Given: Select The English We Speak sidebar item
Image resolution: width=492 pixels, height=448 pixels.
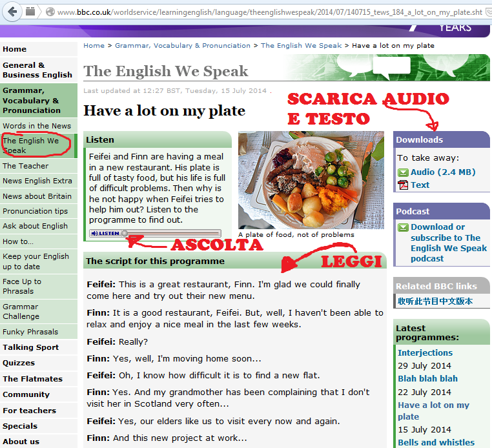Looking at the screenshot, I should 39,146.
